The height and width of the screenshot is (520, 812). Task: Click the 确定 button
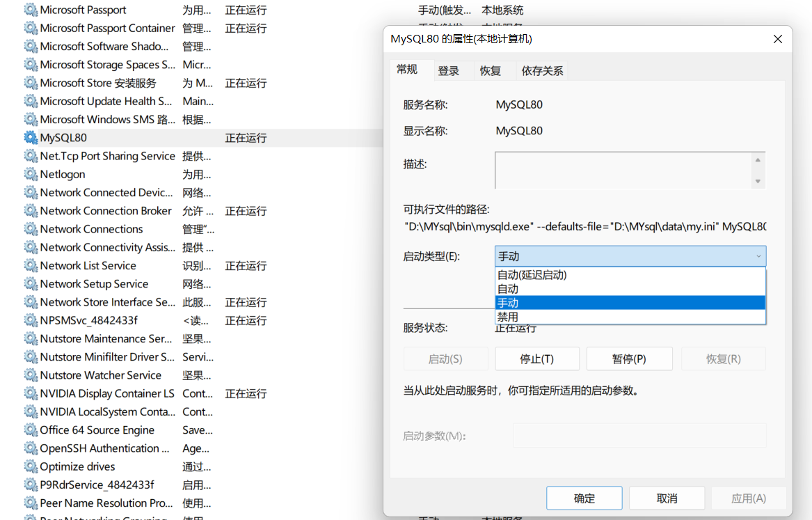pos(584,498)
